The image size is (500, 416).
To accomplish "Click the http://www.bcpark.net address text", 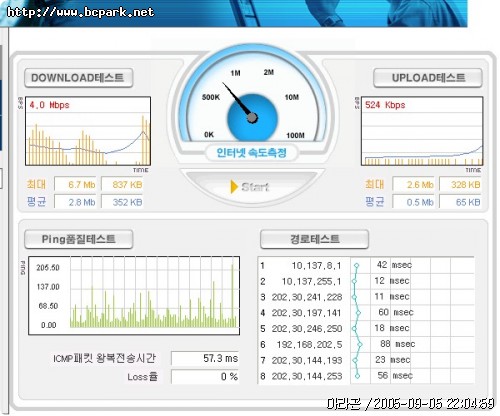I will point(80,12).
